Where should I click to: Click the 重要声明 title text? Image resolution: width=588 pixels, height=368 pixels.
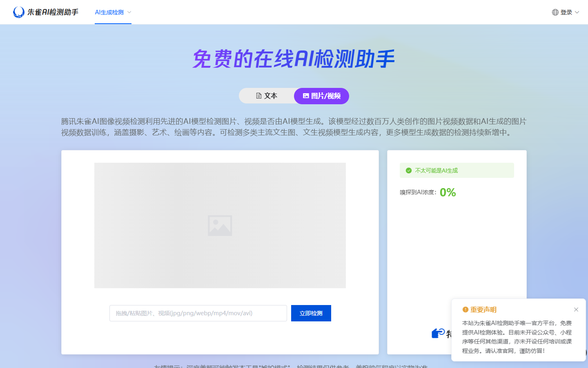[x=483, y=310]
